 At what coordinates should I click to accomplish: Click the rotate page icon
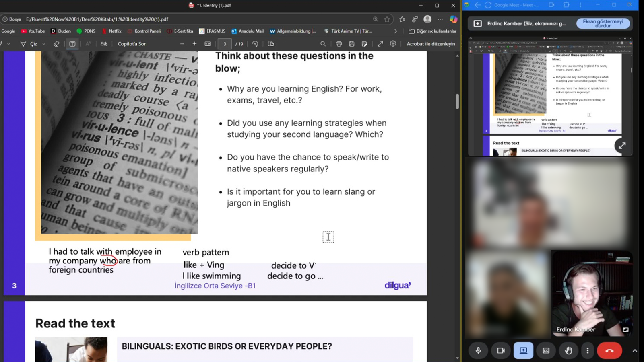click(x=255, y=44)
